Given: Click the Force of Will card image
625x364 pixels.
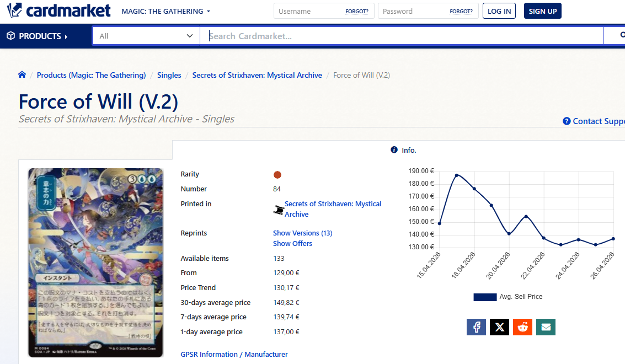Looking at the screenshot, I should pos(95,263).
